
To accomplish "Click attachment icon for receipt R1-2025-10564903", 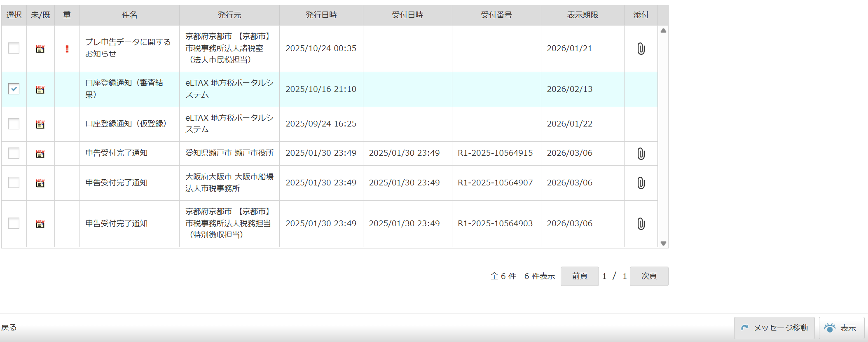I will (641, 224).
